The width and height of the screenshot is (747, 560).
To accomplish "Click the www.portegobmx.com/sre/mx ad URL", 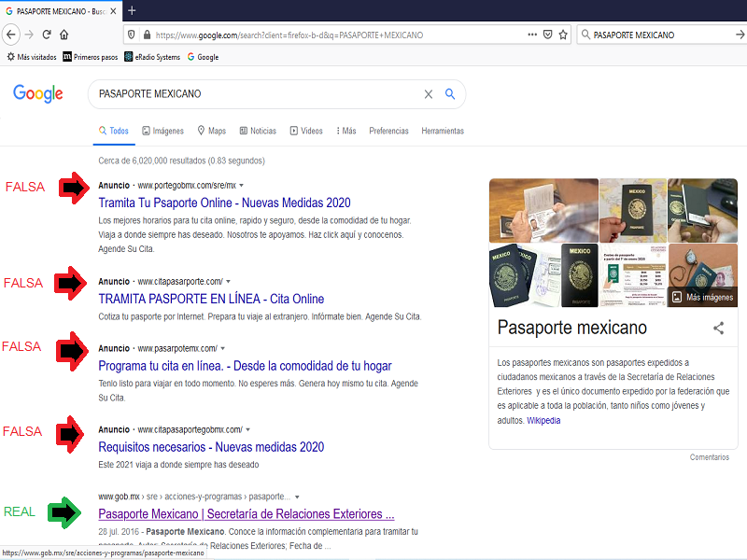I will coord(187,186).
